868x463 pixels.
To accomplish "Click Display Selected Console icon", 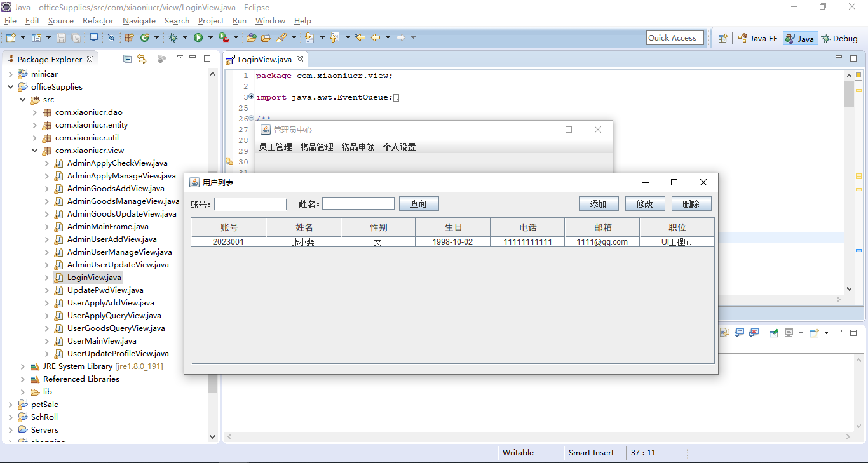I will click(x=789, y=332).
